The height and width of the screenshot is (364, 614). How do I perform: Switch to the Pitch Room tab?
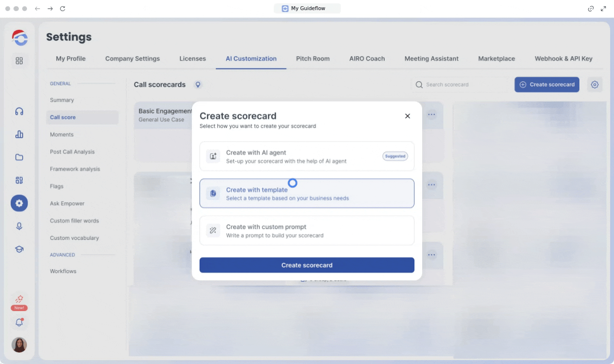pyautogui.click(x=313, y=59)
